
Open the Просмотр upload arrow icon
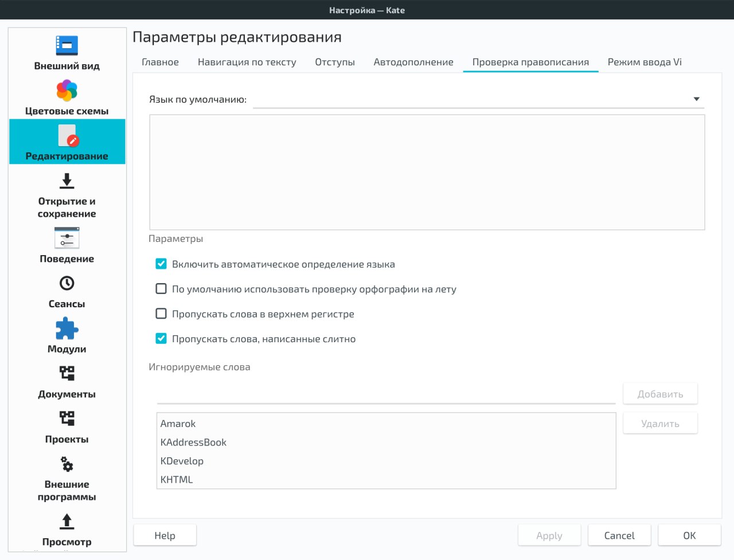tap(67, 521)
